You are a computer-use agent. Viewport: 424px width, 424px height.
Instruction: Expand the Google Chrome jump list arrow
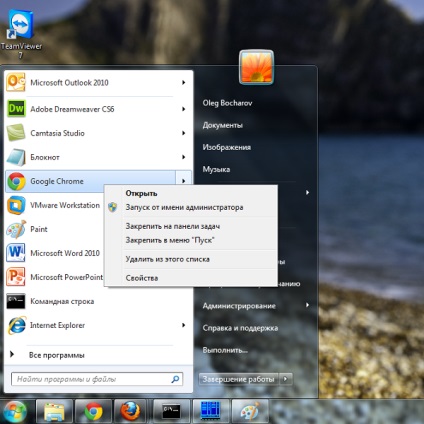183,181
